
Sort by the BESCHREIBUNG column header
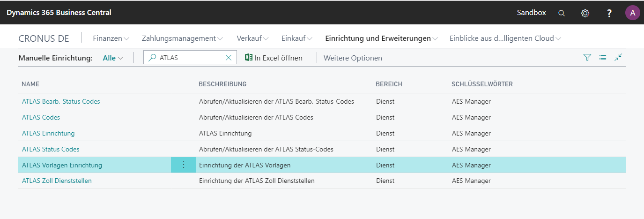[222, 84]
